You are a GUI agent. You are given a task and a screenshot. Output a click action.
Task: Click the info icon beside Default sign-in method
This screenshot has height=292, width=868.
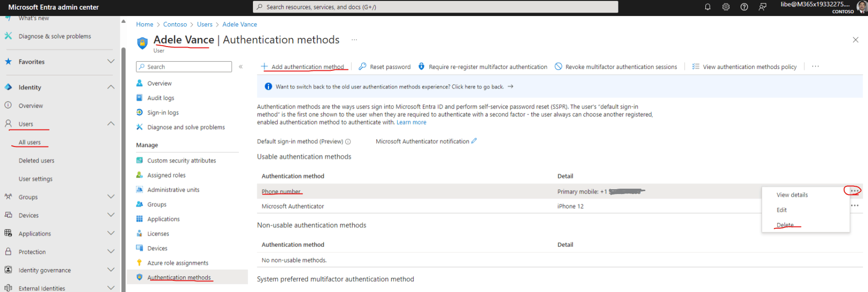click(348, 142)
